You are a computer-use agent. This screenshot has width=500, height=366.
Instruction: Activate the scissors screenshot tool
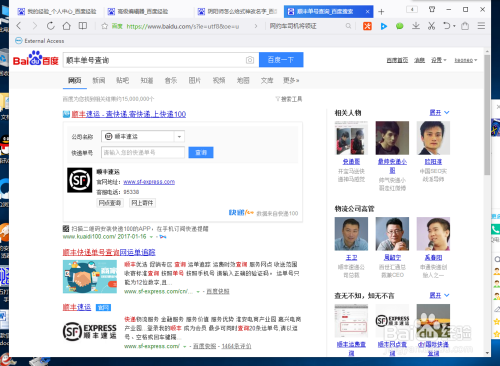[432, 26]
